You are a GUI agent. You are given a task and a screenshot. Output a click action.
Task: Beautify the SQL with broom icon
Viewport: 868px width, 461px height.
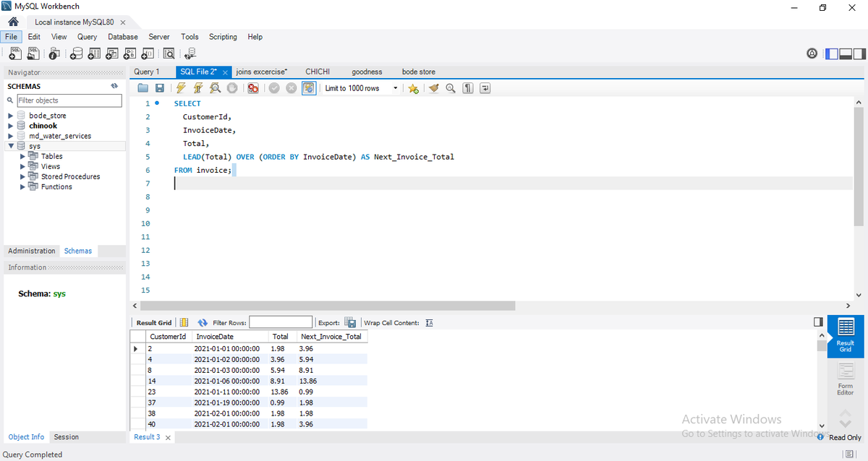434,88
